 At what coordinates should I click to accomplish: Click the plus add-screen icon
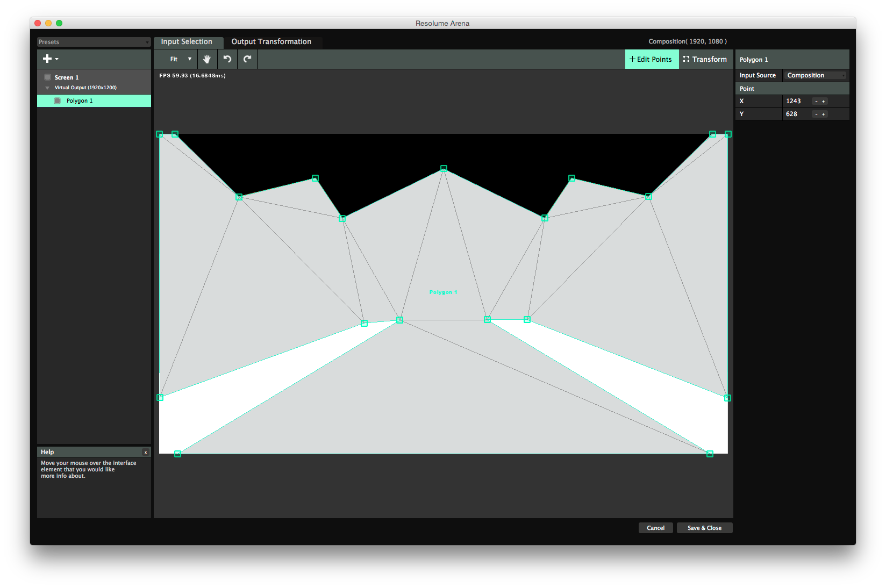(48, 59)
